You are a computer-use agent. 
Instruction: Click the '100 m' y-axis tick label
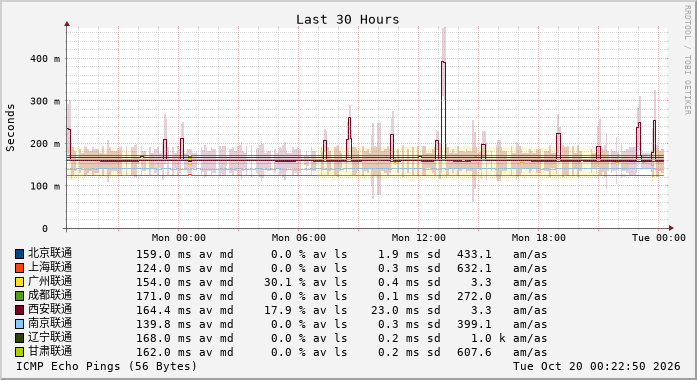pos(45,186)
